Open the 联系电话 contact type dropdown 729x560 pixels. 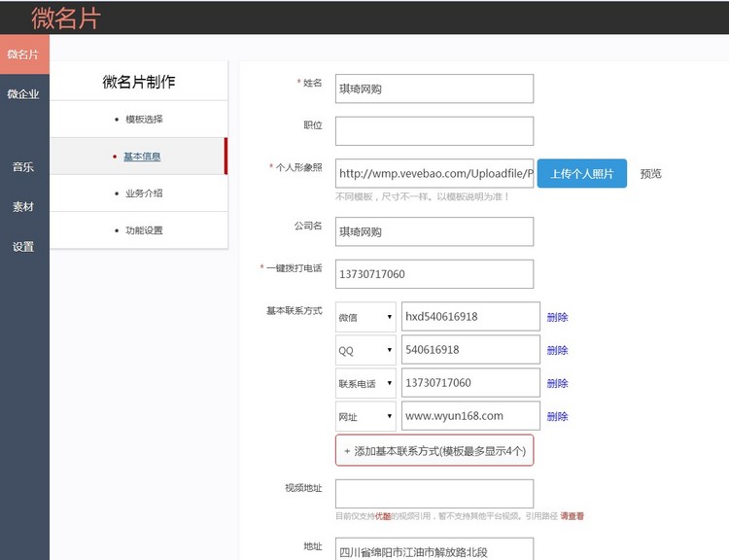365,383
